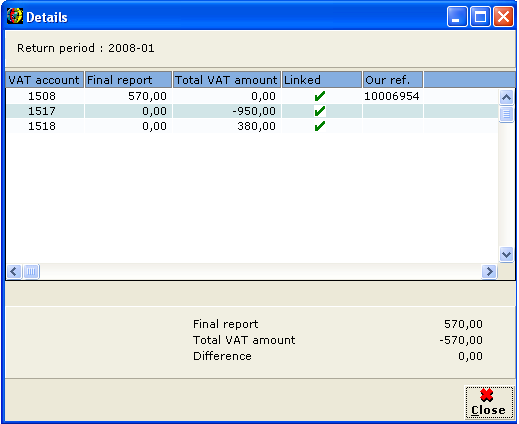Select the row for VAT account 1517
The image size is (519, 424).
(252, 111)
